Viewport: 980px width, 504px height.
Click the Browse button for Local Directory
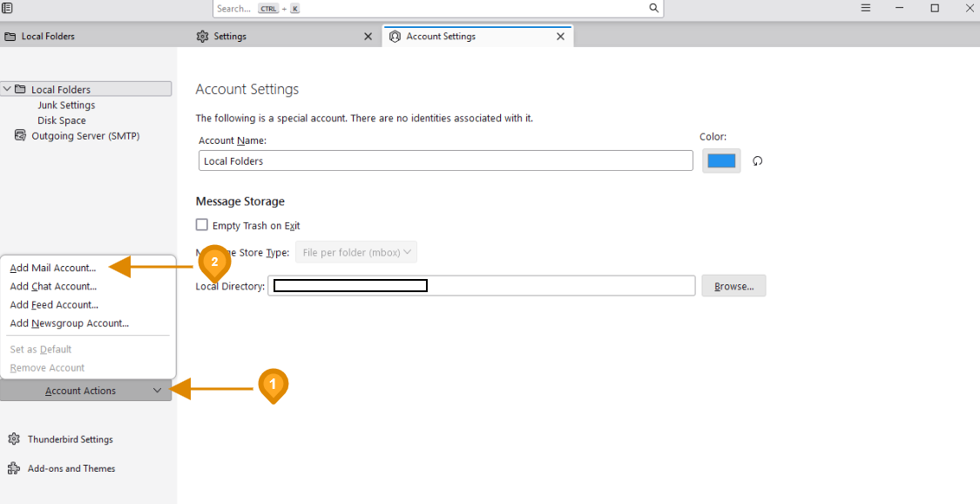click(733, 286)
